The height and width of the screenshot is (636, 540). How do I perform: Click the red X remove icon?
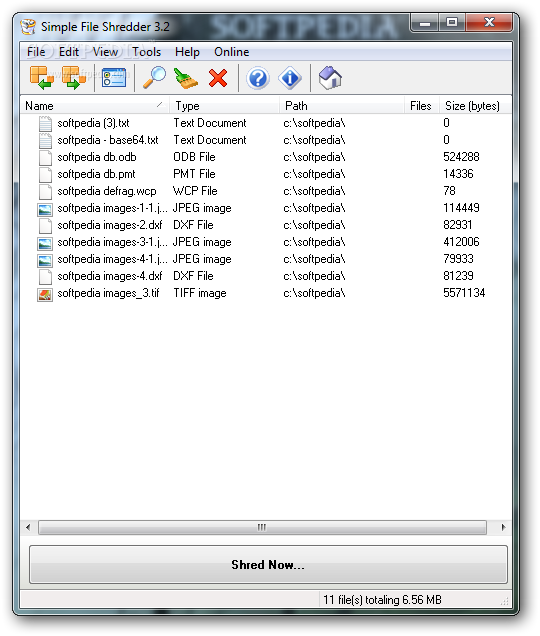218,78
